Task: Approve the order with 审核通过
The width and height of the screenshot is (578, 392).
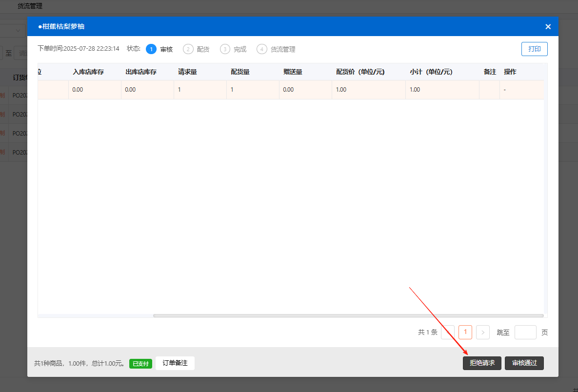Action: [x=524, y=363]
